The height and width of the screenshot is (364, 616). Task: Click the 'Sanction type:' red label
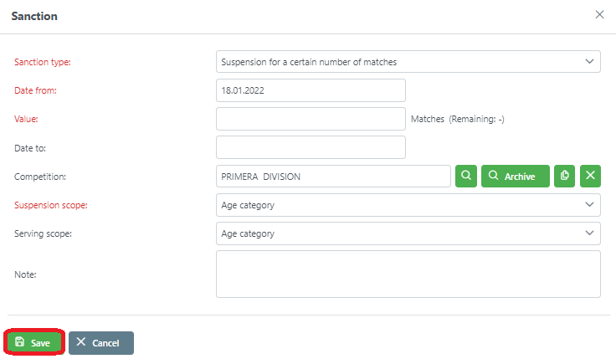[x=43, y=62]
